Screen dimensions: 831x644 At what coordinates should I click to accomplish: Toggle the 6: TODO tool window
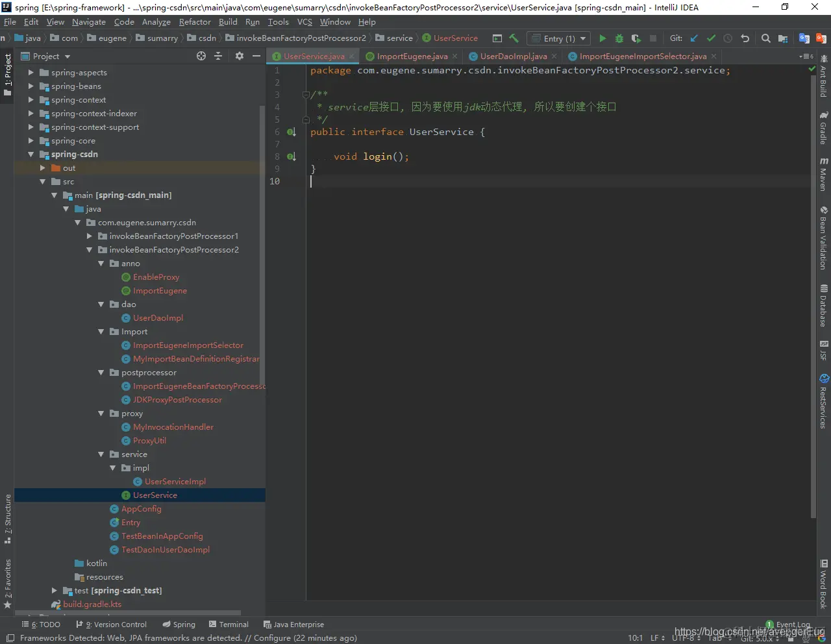pyautogui.click(x=41, y=625)
